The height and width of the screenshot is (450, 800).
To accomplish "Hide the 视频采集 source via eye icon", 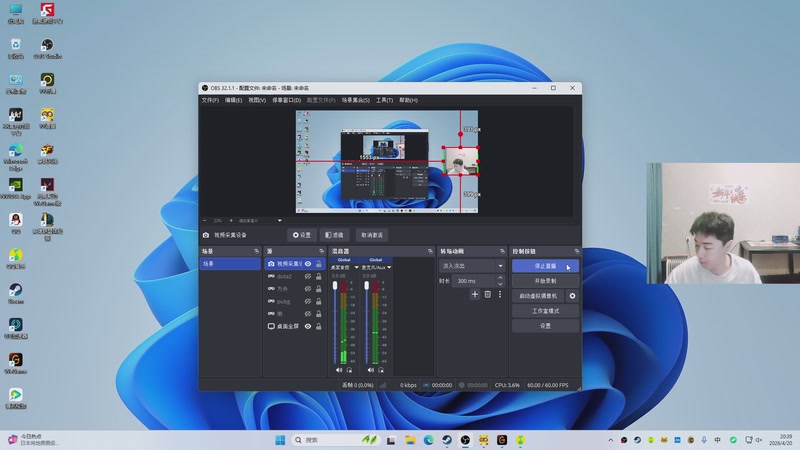I will click(x=308, y=264).
